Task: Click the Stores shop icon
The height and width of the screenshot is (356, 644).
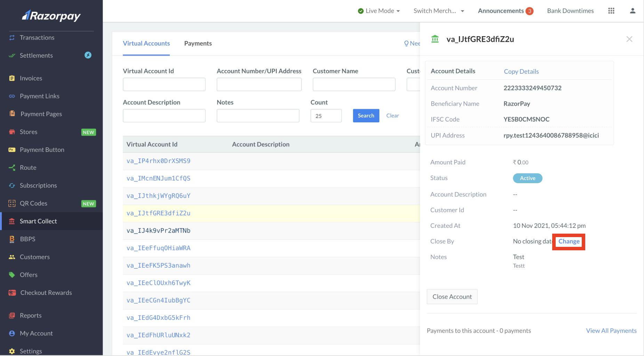Action: click(x=12, y=132)
